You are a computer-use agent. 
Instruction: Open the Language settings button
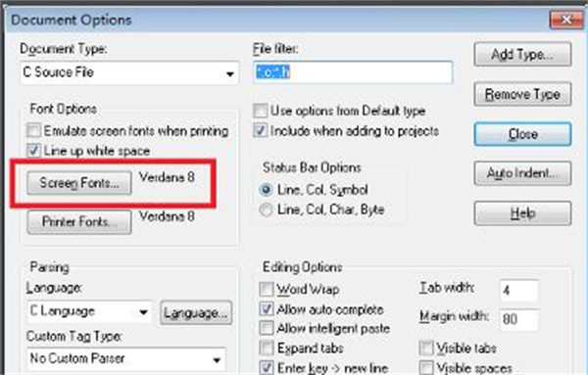[196, 312]
